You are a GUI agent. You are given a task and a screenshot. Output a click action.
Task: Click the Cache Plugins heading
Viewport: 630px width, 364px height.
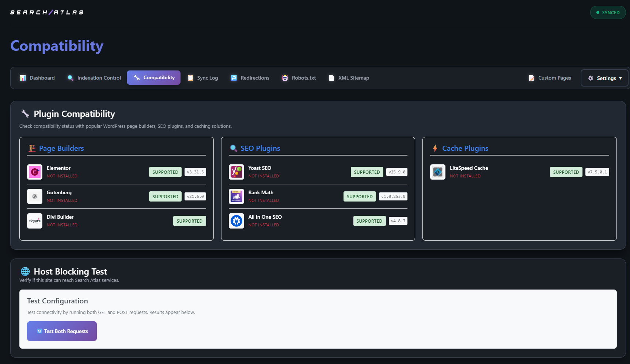tap(465, 148)
